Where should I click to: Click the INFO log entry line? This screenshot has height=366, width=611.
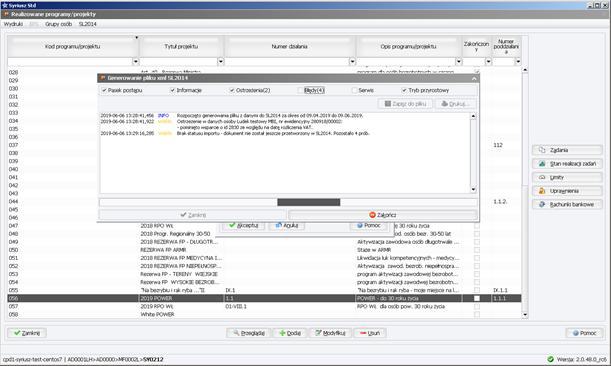pos(232,115)
